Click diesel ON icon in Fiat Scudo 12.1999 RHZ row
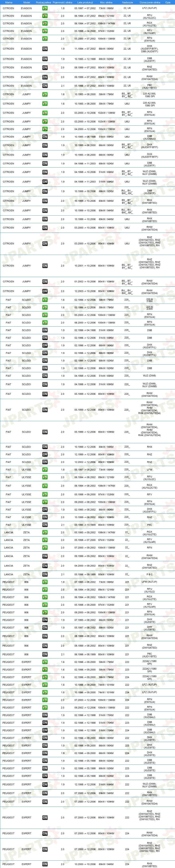Screen dimensions: 175x868 [45, 454]
